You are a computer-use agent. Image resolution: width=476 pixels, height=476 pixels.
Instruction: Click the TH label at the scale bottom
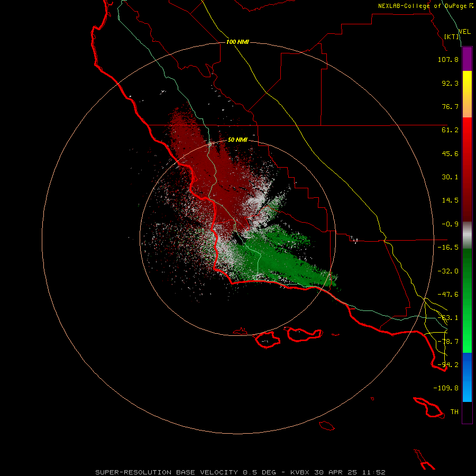pos(454,412)
